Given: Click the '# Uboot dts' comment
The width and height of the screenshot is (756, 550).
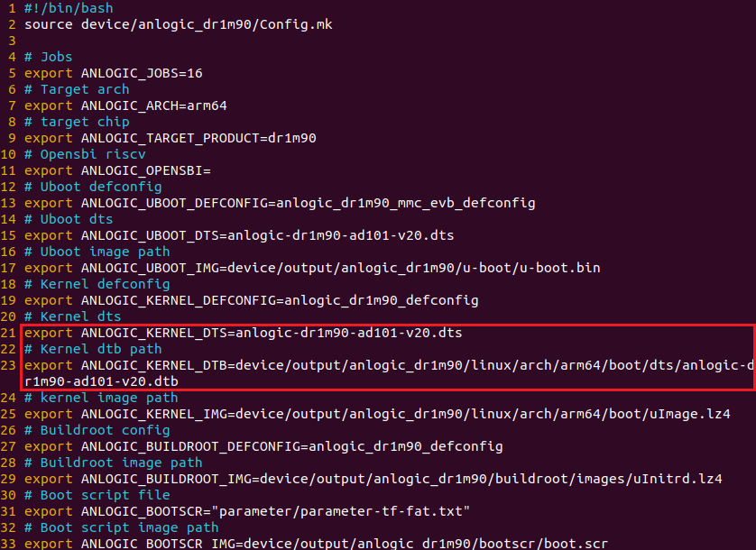Looking at the screenshot, I should coord(69,219).
